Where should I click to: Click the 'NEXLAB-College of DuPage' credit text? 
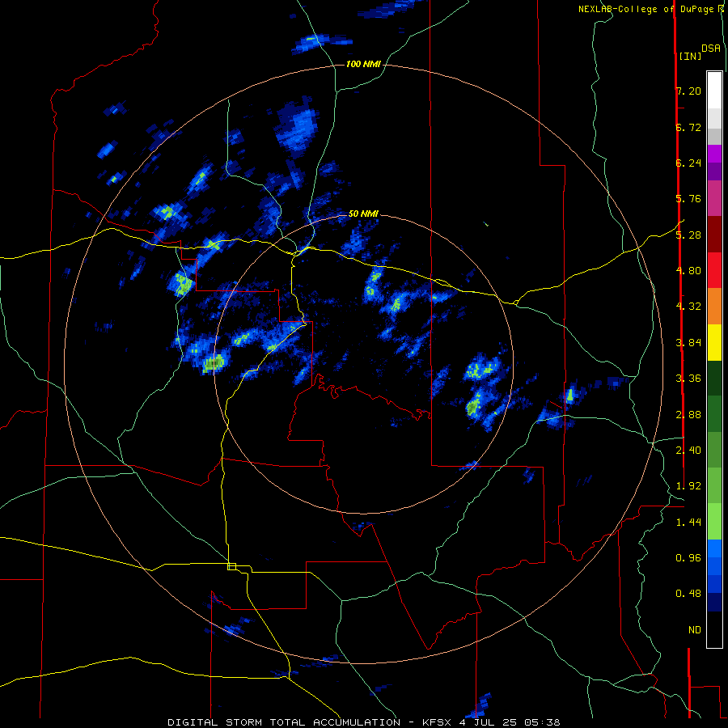click(x=645, y=9)
